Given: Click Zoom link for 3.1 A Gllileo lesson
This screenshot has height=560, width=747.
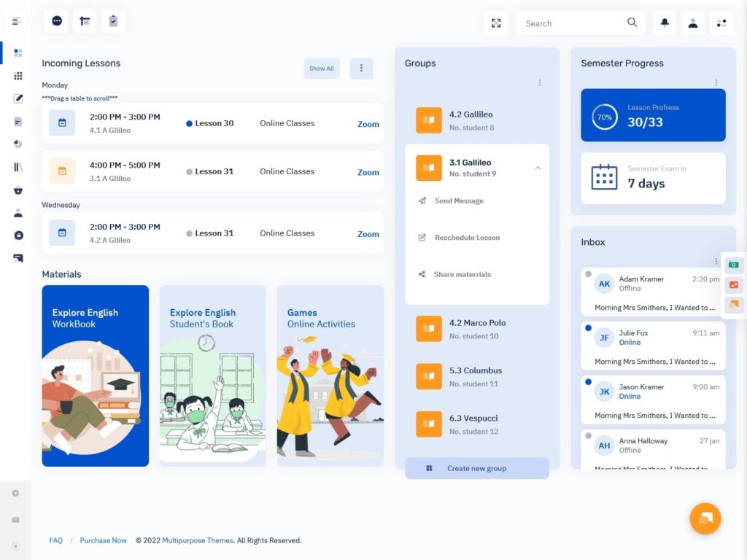Looking at the screenshot, I should point(368,172).
